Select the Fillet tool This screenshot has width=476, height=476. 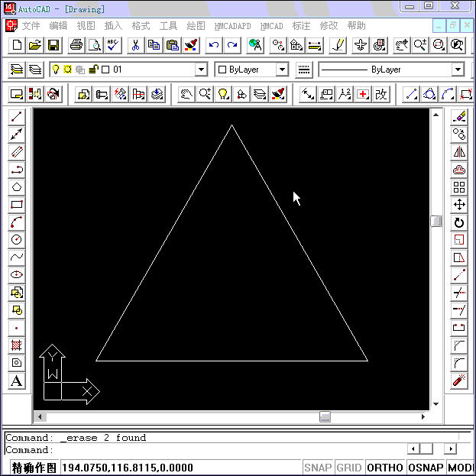[x=459, y=363]
